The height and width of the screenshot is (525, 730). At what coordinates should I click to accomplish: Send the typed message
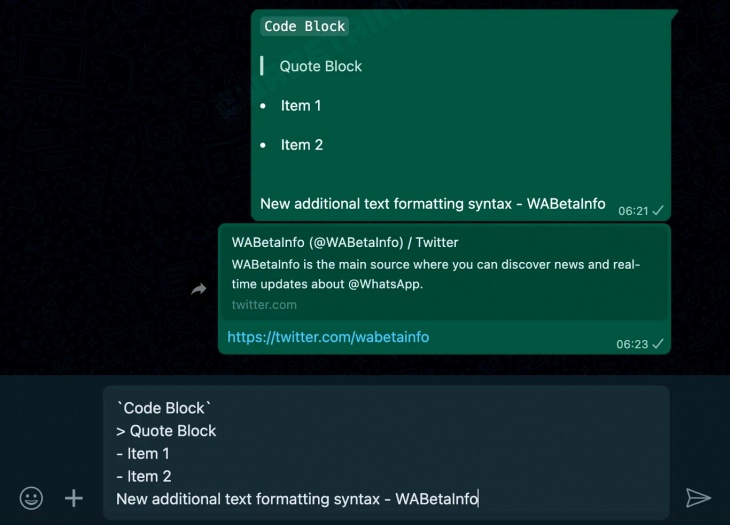pyautogui.click(x=698, y=498)
